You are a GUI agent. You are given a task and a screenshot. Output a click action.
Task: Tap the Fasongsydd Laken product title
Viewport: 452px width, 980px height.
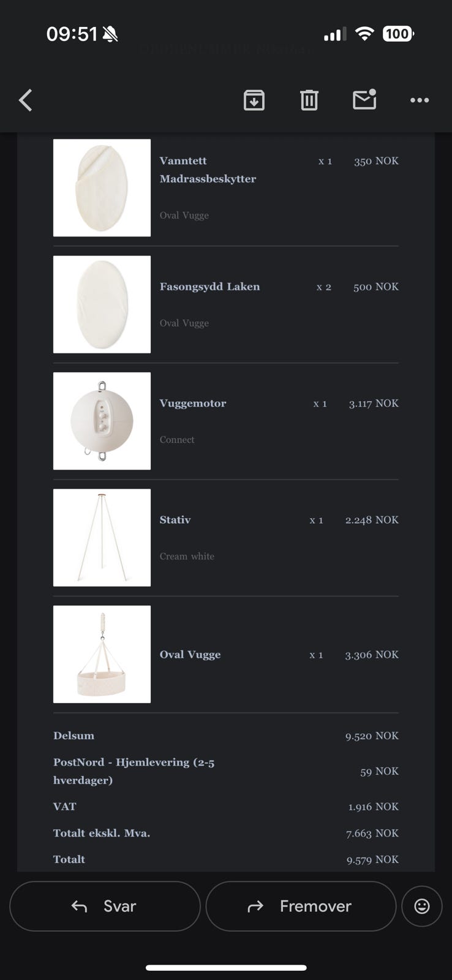point(209,287)
